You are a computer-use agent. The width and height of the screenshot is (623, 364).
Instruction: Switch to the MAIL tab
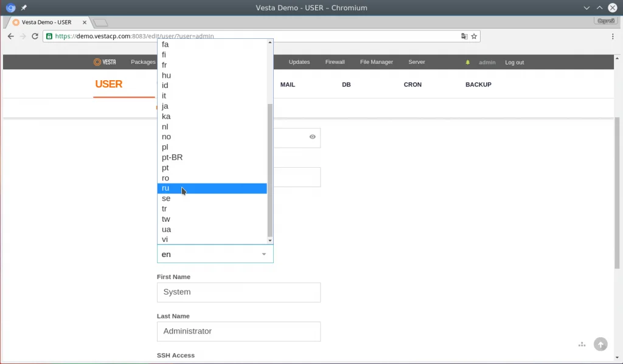coord(288,84)
